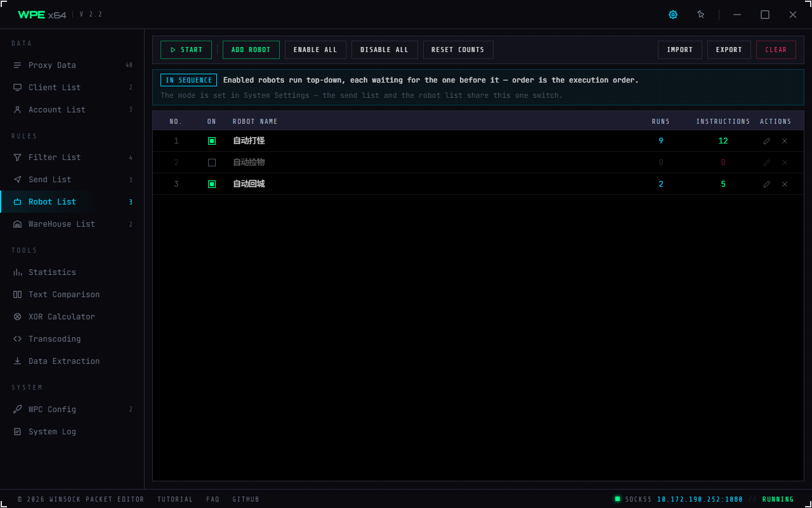The height and width of the screenshot is (508, 812).
Task: Edit the 自动回城 robot with pencil icon
Action: [x=767, y=184]
